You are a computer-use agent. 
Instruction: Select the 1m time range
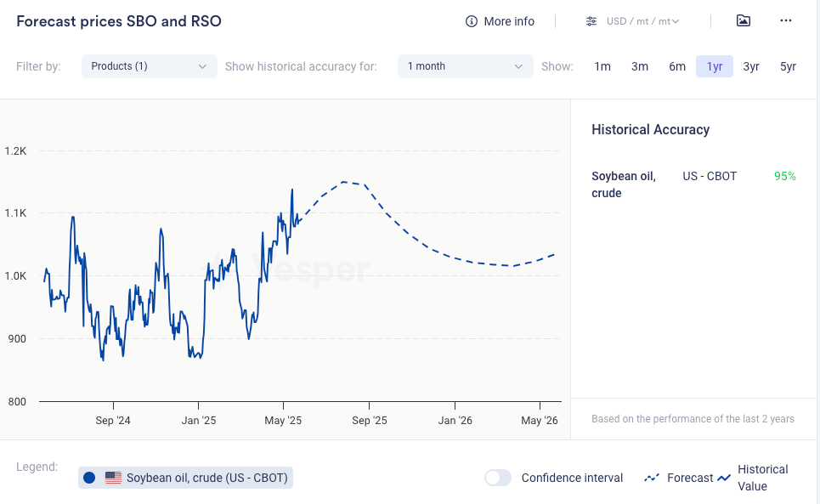pyautogui.click(x=602, y=66)
